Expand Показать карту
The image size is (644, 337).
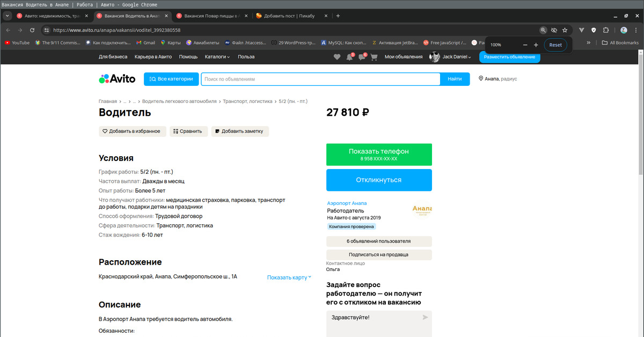pyautogui.click(x=289, y=277)
